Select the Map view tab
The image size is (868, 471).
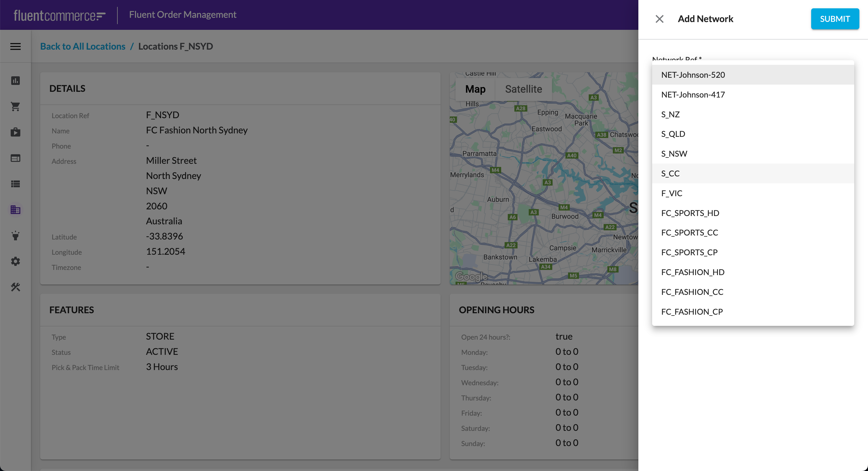click(x=475, y=89)
